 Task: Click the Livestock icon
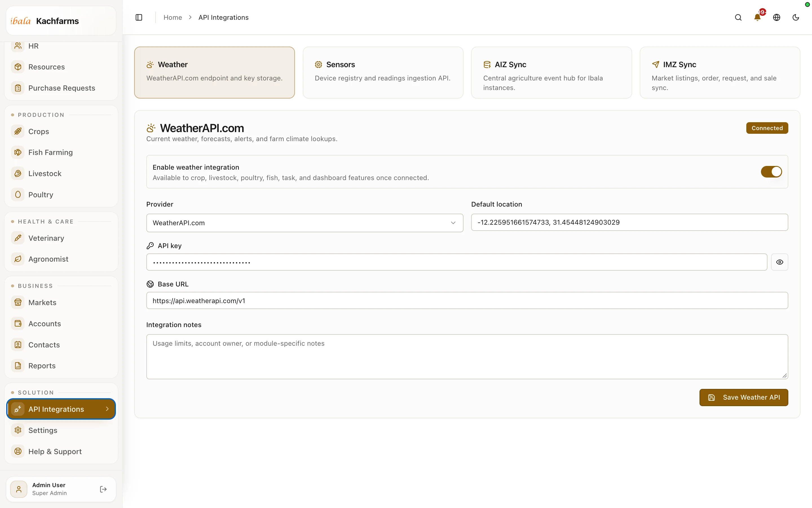pyautogui.click(x=18, y=173)
